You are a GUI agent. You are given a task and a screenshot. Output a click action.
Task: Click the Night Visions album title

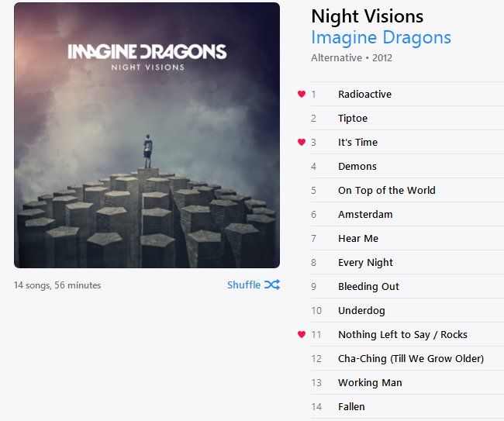(x=368, y=16)
